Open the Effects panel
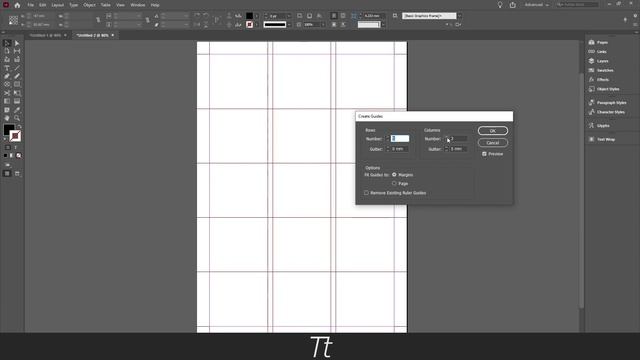This screenshot has width=640, height=360. click(x=599, y=80)
